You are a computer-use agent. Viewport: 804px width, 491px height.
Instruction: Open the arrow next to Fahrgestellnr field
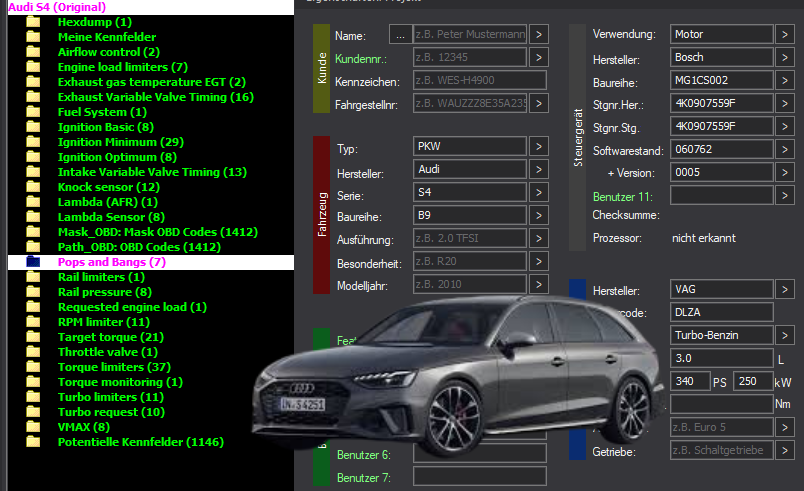(539, 104)
